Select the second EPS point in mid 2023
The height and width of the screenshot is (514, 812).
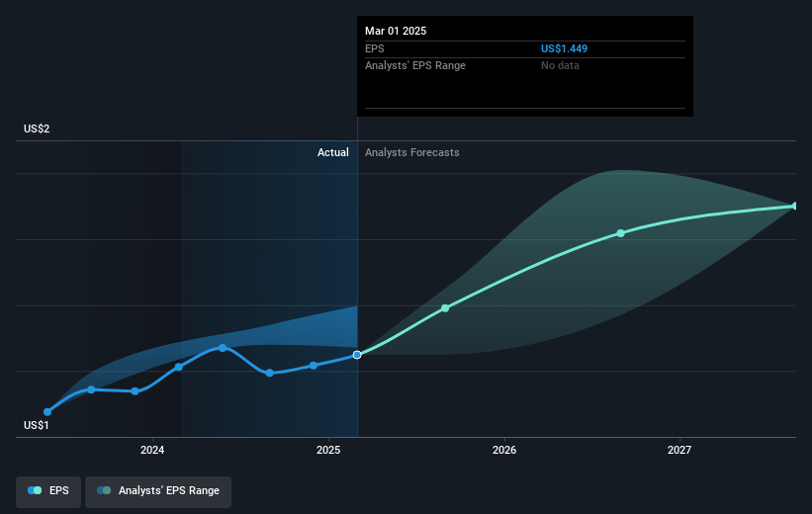tap(91, 389)
